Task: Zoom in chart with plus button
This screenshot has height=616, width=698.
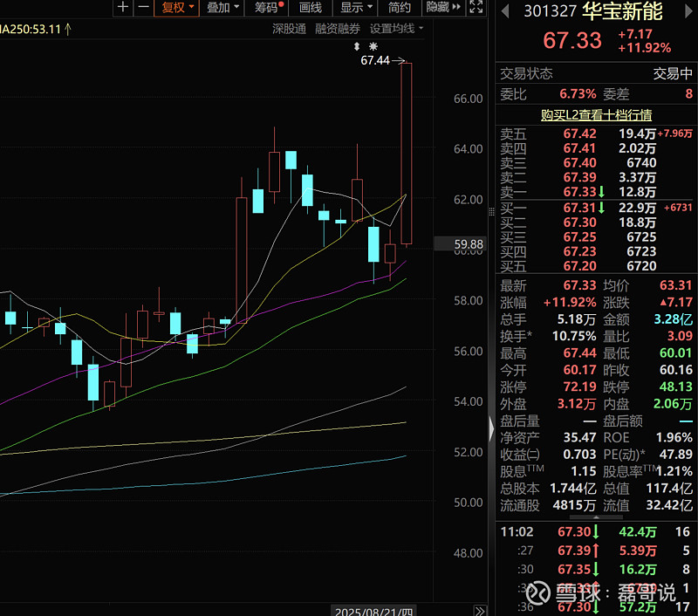Action: tap(123, 8)
